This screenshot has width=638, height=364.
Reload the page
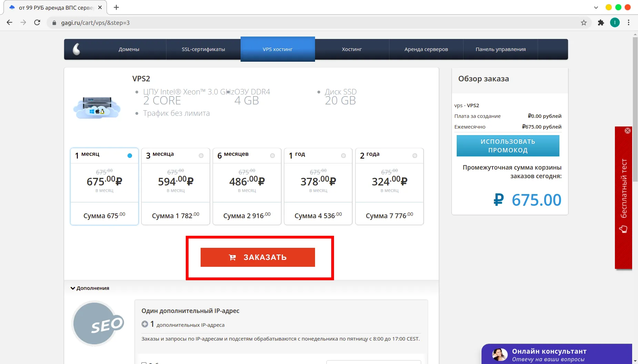(x=37, y=23)
